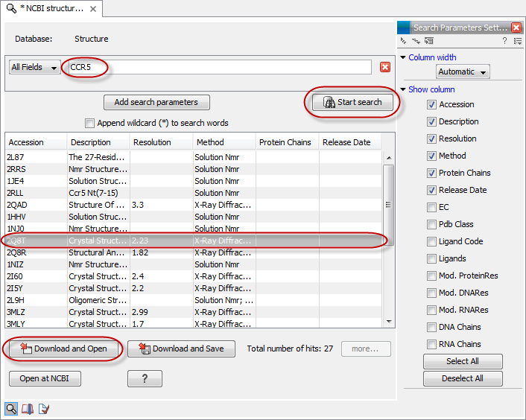Select the NCBI structure search tab
The width and height of the screenshot is (526, 420).
(51, 9)
